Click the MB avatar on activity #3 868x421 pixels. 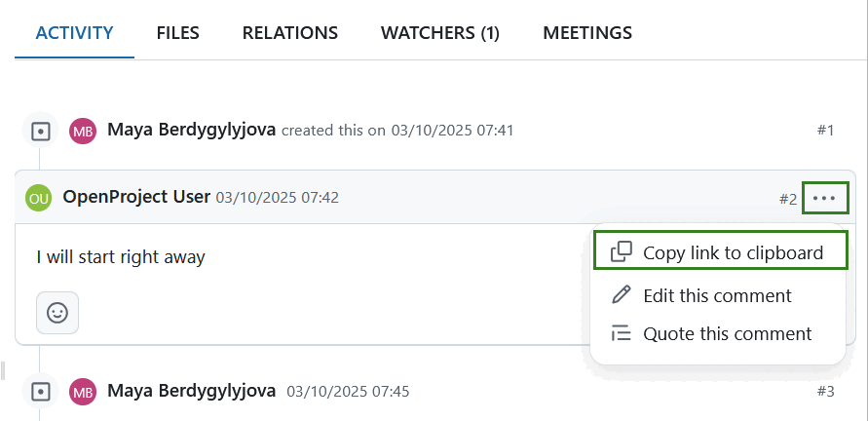(x=83, y=392)
